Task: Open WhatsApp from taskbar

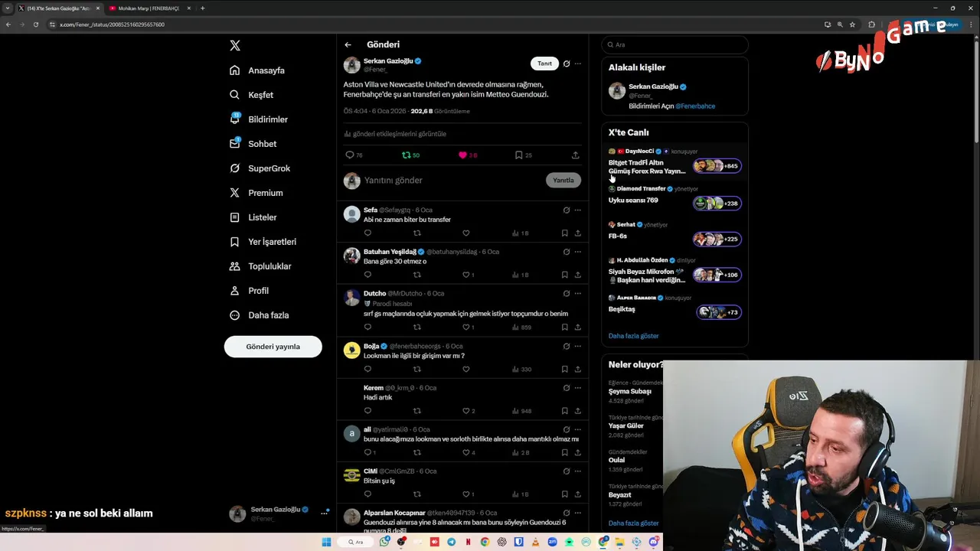Action: (x=384, y=542)
